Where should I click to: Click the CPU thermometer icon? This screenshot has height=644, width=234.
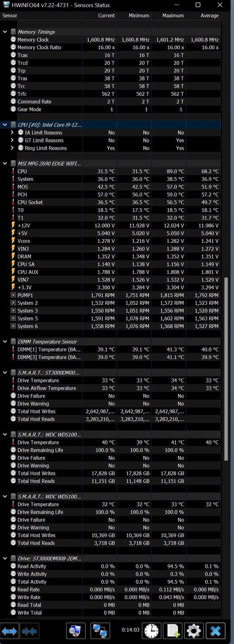13,171
